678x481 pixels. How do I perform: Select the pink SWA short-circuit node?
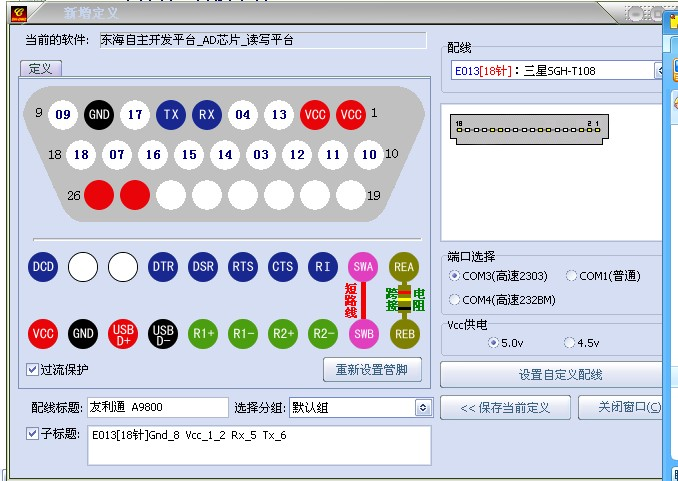(363, 267)
